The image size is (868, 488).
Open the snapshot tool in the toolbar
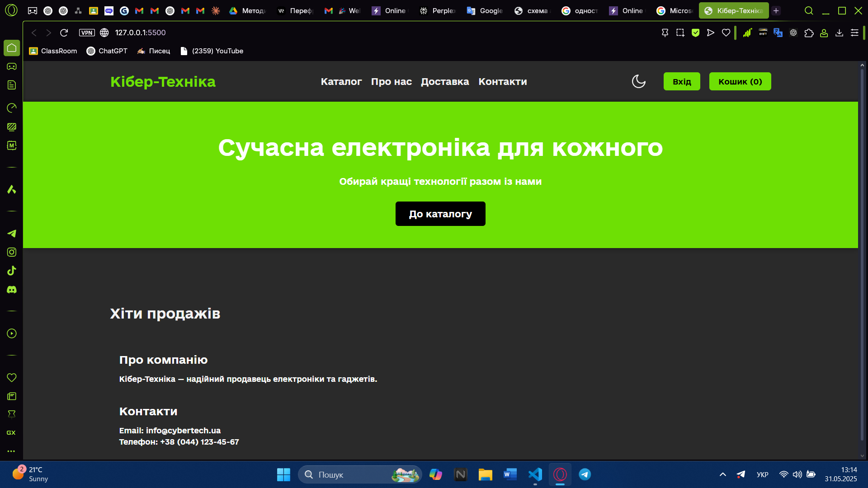(680, 33)
